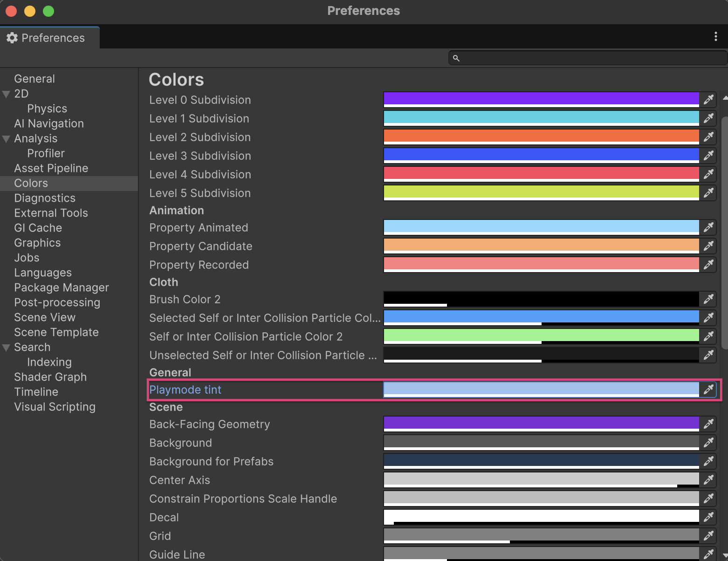Pick color with Playmode tint eyedropper

tap(708, 390)
